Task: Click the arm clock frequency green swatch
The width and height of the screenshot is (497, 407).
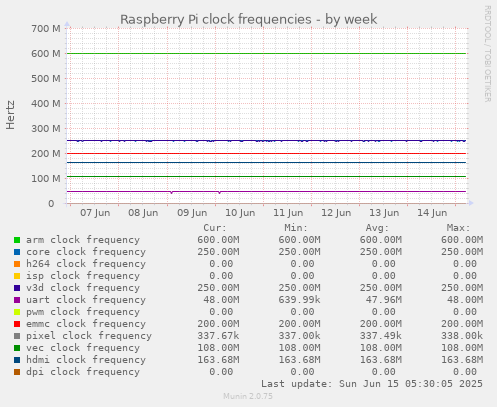Action: [x=17, y=240]
